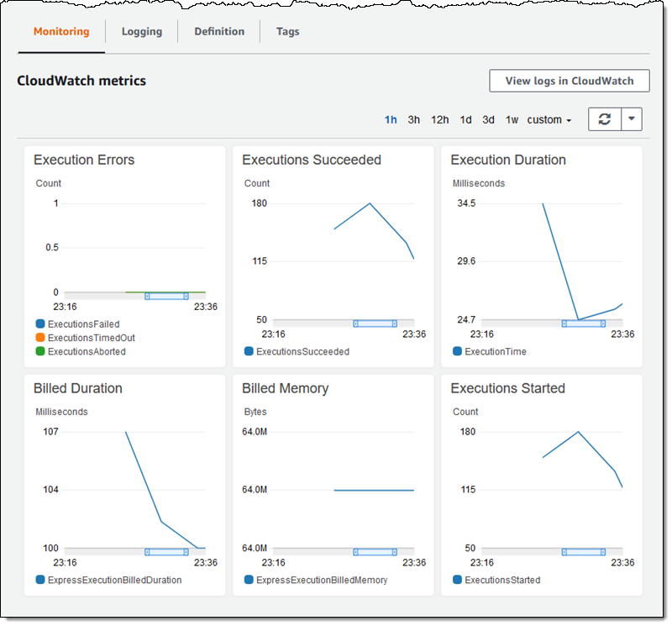
Task: Click ExpressExecutionBilledDuration legend icon
Action: pyautogui.click(x=40, y=580)
